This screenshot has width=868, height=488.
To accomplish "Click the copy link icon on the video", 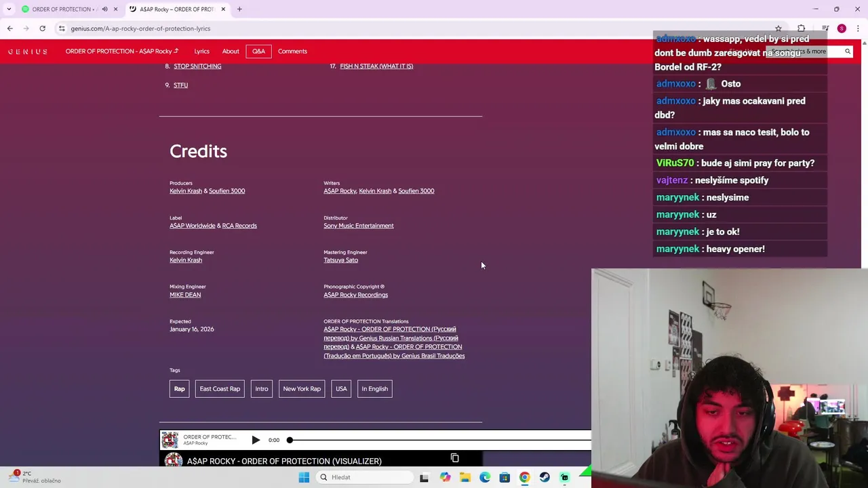I will point(455,458).
